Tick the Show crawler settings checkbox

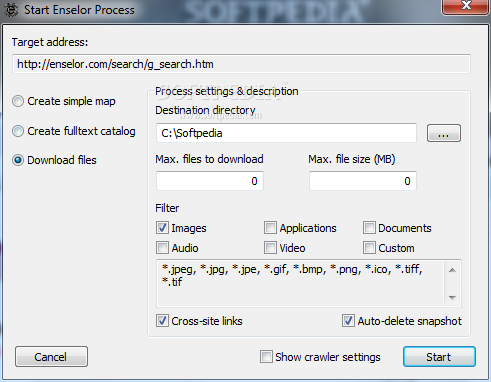[x=266, y=357]
